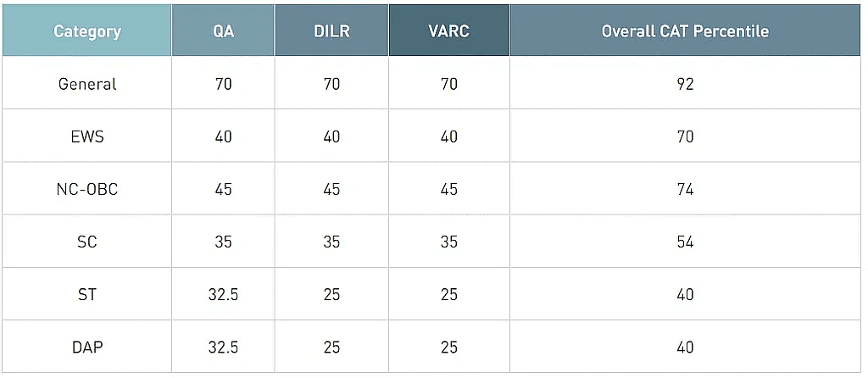Click General overall percentile value 92
Viewport: 868px width, 378px height.
click(x=685, y=84)
